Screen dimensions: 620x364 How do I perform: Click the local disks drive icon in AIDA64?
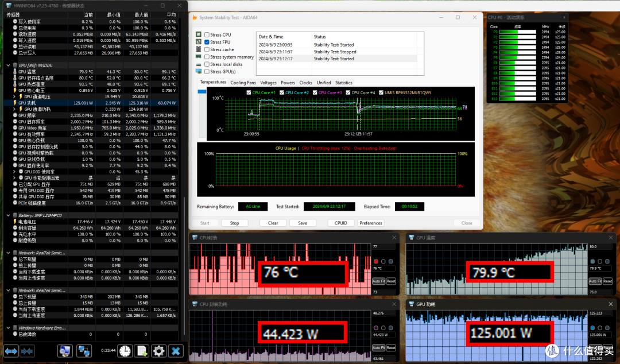tap(199, 64)
